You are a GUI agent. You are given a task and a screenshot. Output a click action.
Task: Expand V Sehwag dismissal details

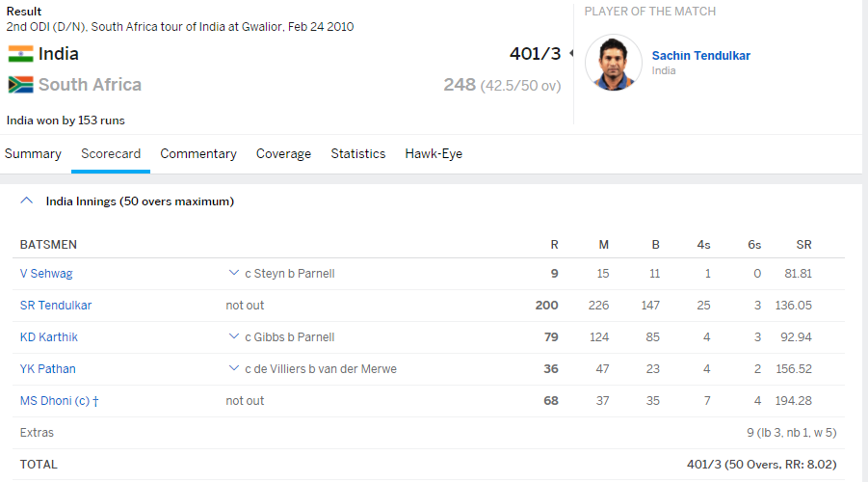point(233,274)
